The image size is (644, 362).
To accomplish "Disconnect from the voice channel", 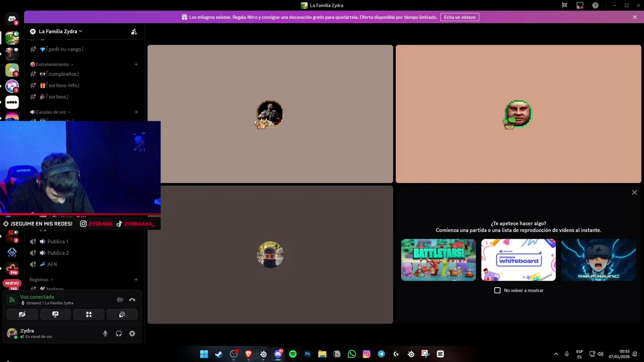I will click(132, 300).
